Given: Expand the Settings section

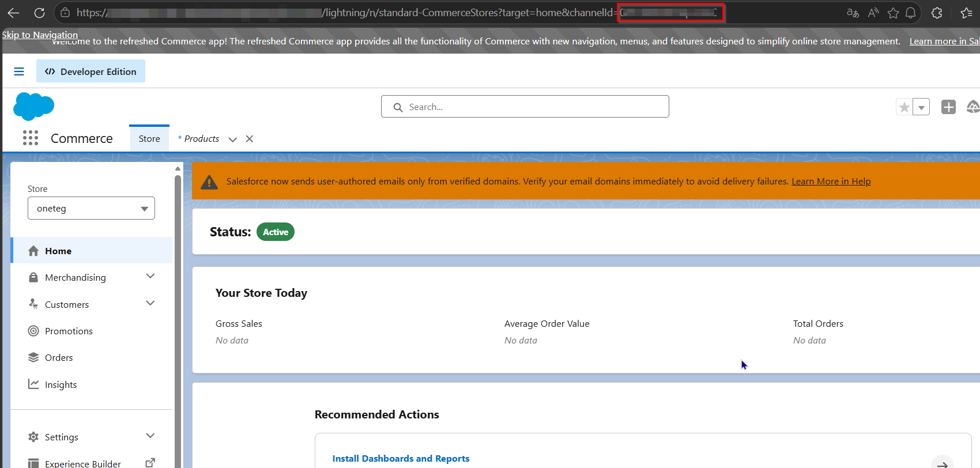Looking at the screenshot, I should pyautogui.click(x=150, y=436).
